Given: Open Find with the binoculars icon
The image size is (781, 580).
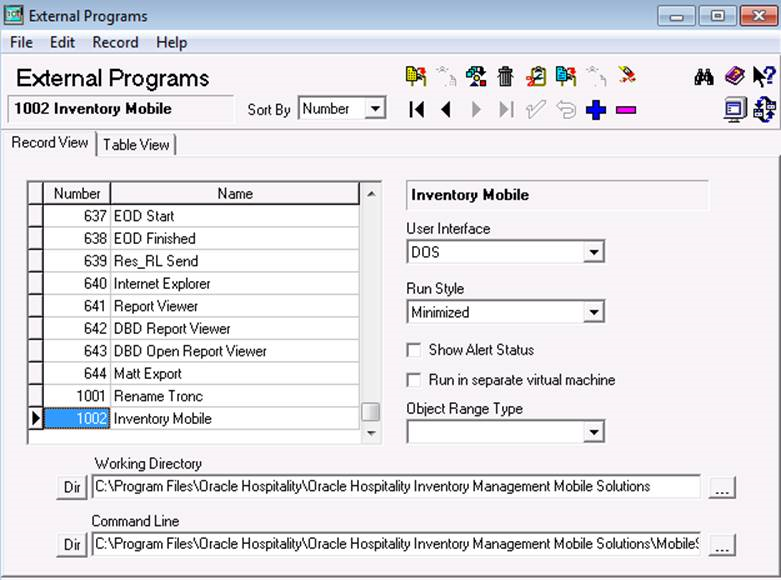Looking at the screenshot, I should [x=704, y=77].
